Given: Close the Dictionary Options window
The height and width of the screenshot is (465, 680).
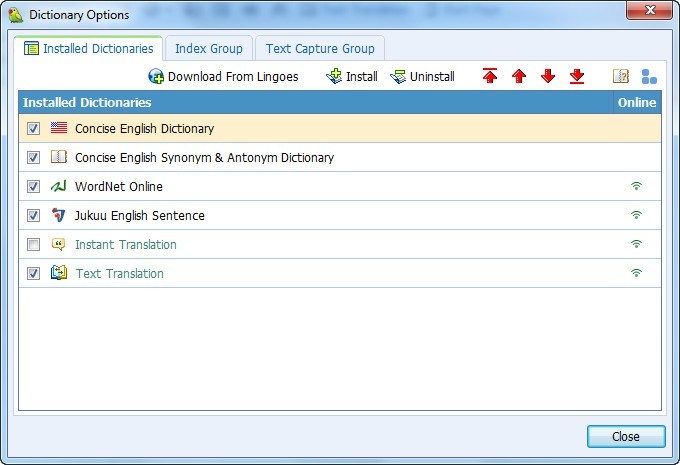Looking at the screenshot, I should click(649, 10).
